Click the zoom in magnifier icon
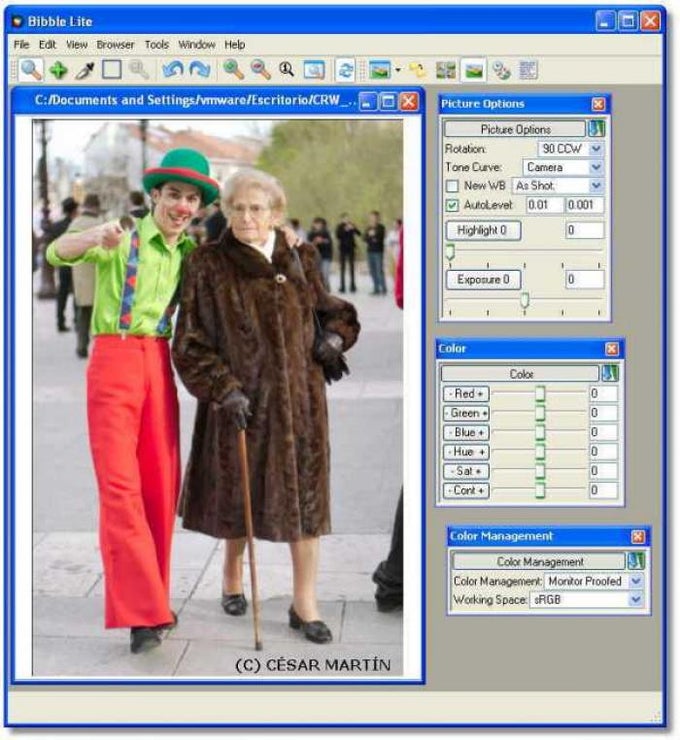This screenshot has height=740, width=680. 233,70
